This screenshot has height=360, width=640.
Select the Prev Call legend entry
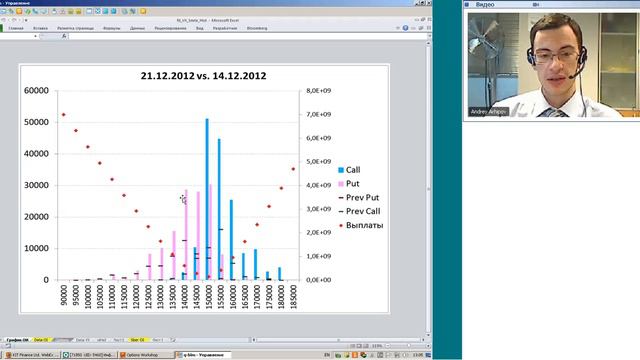click(359, 211)
